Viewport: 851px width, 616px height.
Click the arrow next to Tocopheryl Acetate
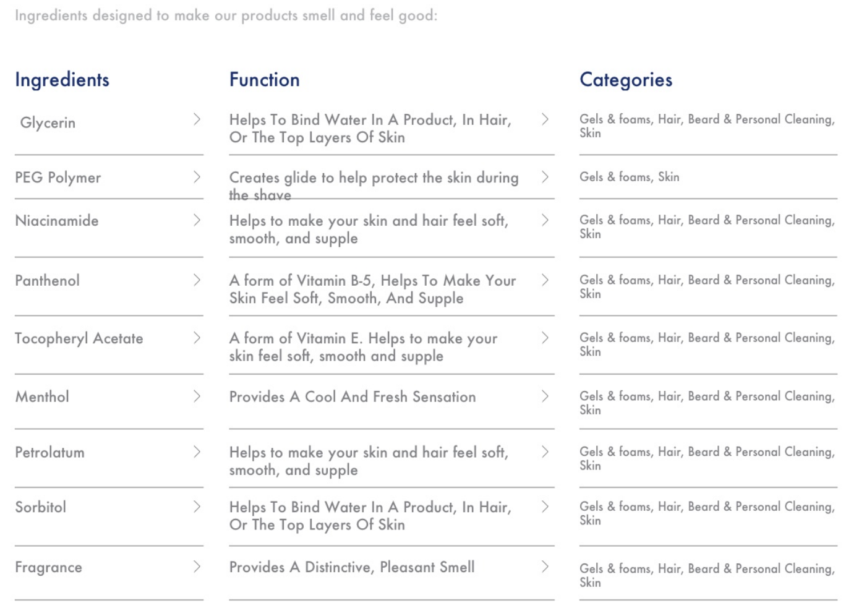pos(197,338)
